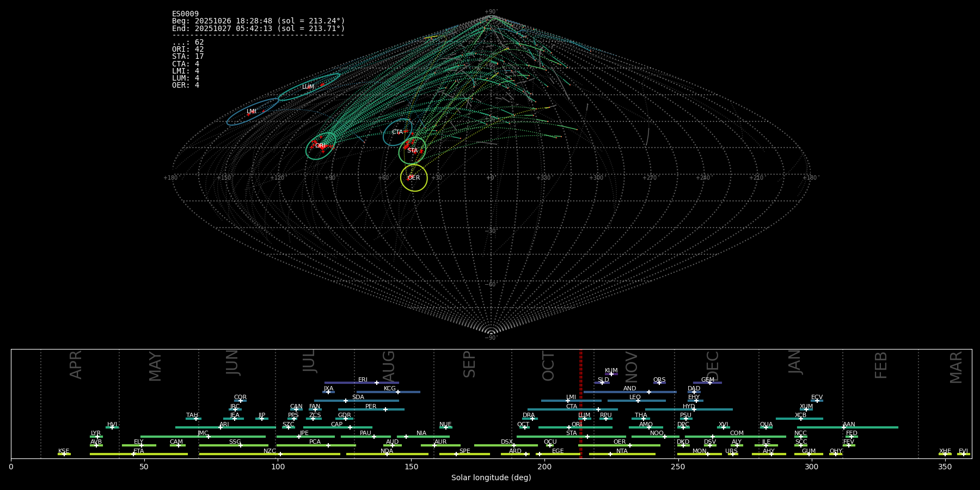980x490 pixels.
Task: Select the LUM radiant ellipse label
Action: (308, 87)
